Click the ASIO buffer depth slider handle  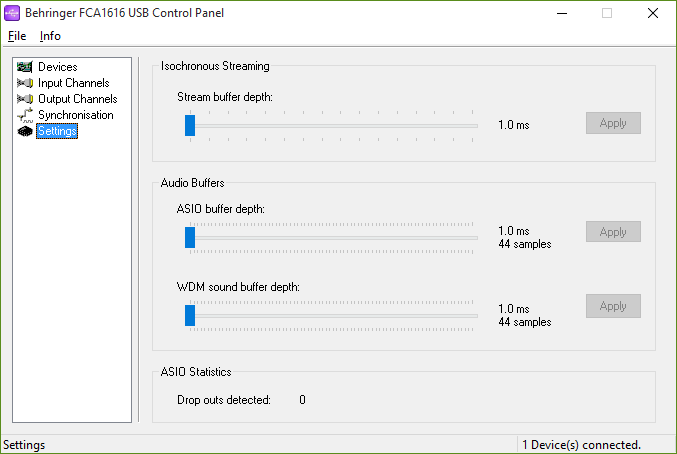click(x=190, y=237)
